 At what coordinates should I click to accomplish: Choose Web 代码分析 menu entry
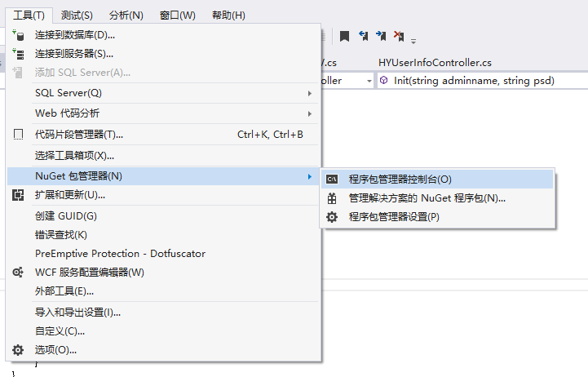click(163, 113)
